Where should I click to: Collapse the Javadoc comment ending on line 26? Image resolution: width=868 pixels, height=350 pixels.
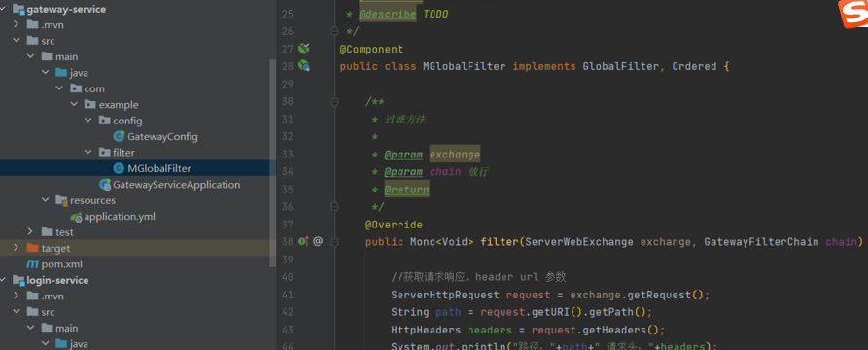[334, 30]
